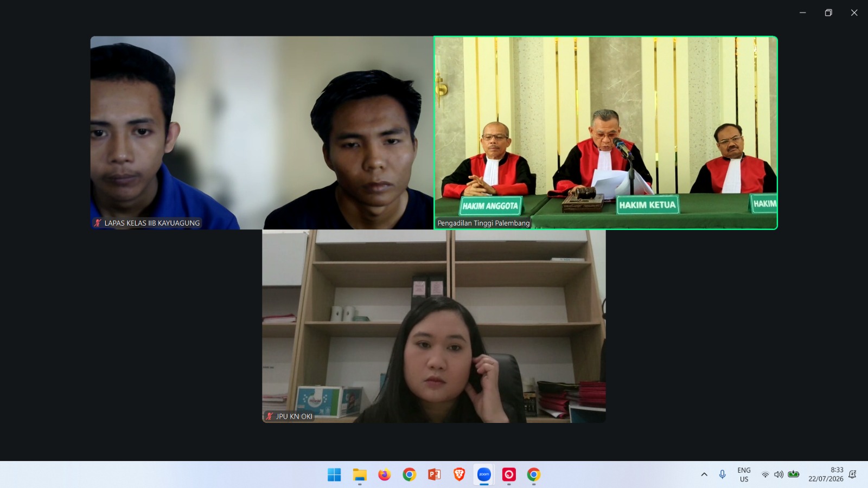Click the microphone icon in system tray
The height and width of the screenshot is (488, 868).
point(722,474)
